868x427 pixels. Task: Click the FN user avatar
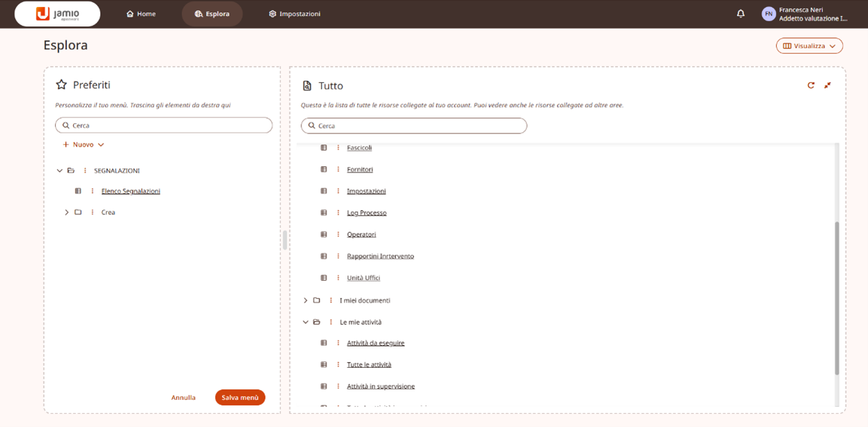point(768,14)
